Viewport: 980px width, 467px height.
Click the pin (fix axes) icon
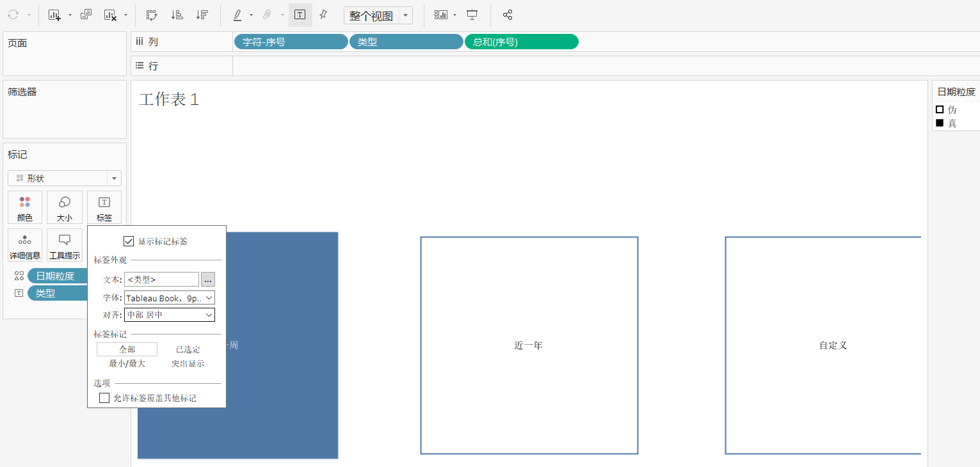point(323,15)
